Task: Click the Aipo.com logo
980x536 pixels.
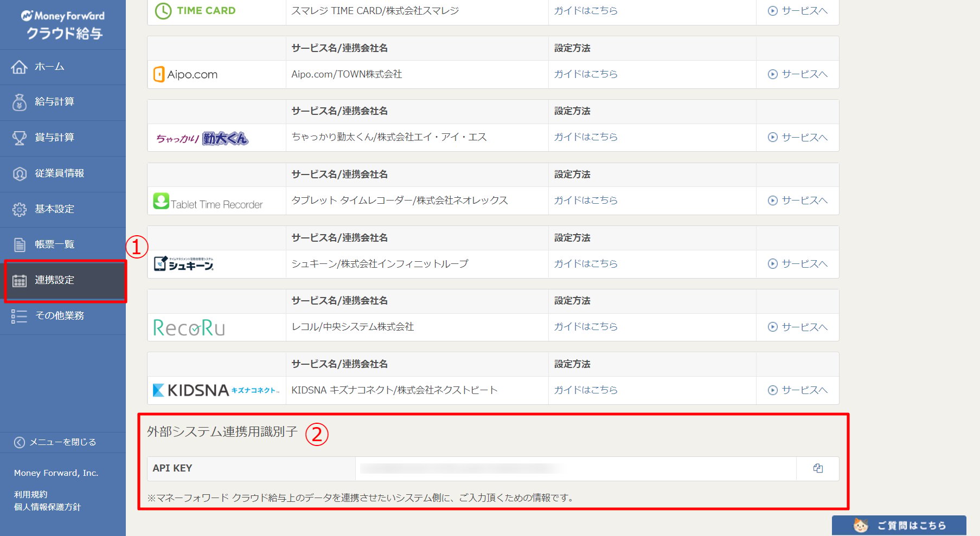Action: coord(185,74)
